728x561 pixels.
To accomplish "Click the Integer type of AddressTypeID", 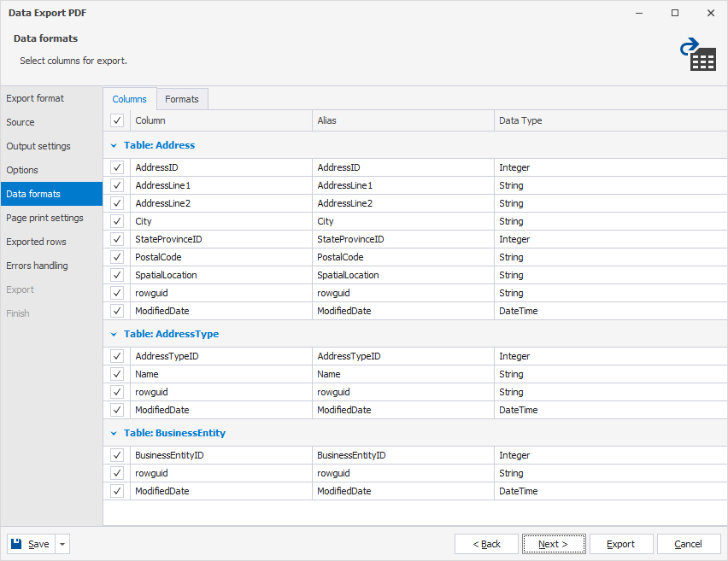I will [x=514, y=356].
